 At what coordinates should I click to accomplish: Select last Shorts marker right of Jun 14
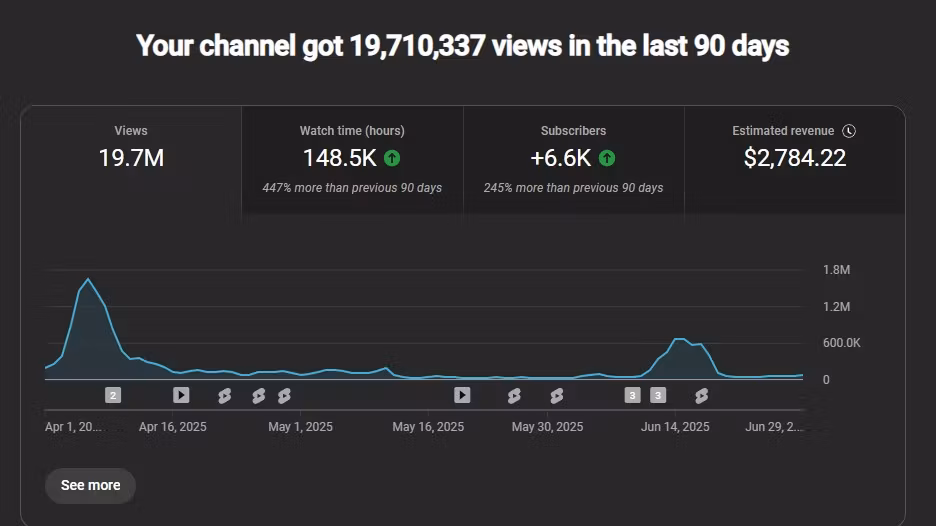pos(701,396)
